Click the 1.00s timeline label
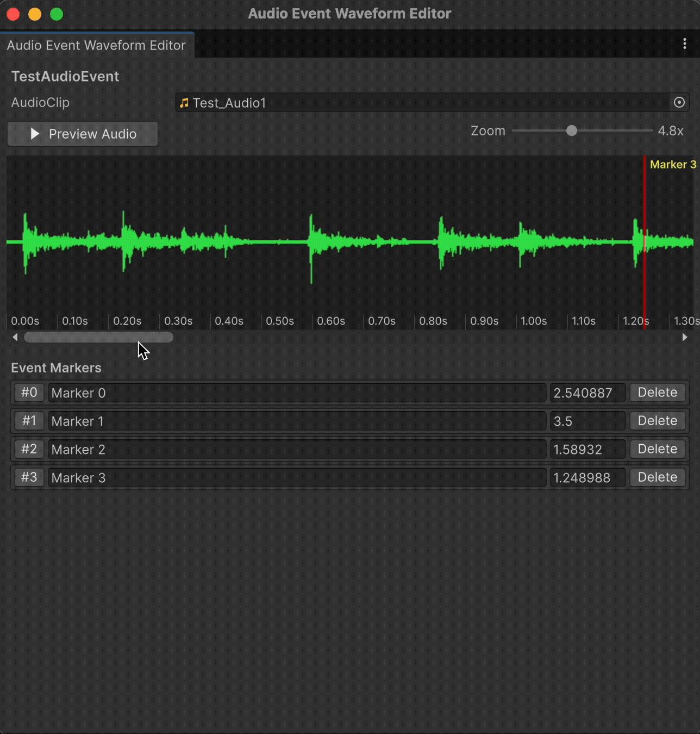The image size is (700, 734). pyautogui.click(x=534, y=321)
